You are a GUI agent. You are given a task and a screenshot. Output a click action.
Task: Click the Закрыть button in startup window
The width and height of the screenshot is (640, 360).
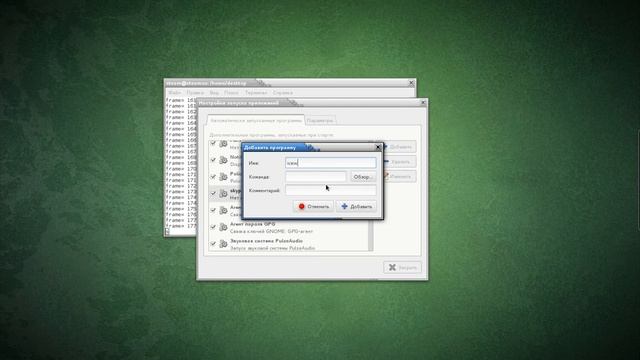[402, 267]
